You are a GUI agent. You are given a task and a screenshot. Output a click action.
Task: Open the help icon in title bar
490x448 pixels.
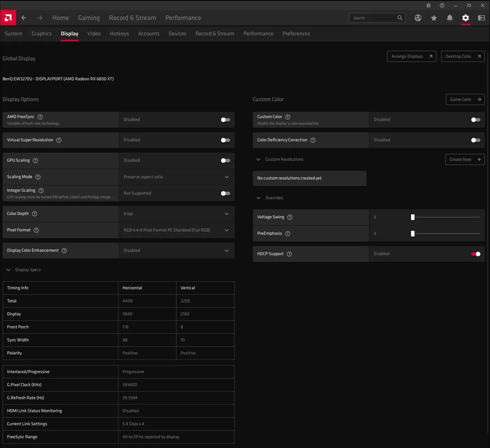tap(442, 5)
